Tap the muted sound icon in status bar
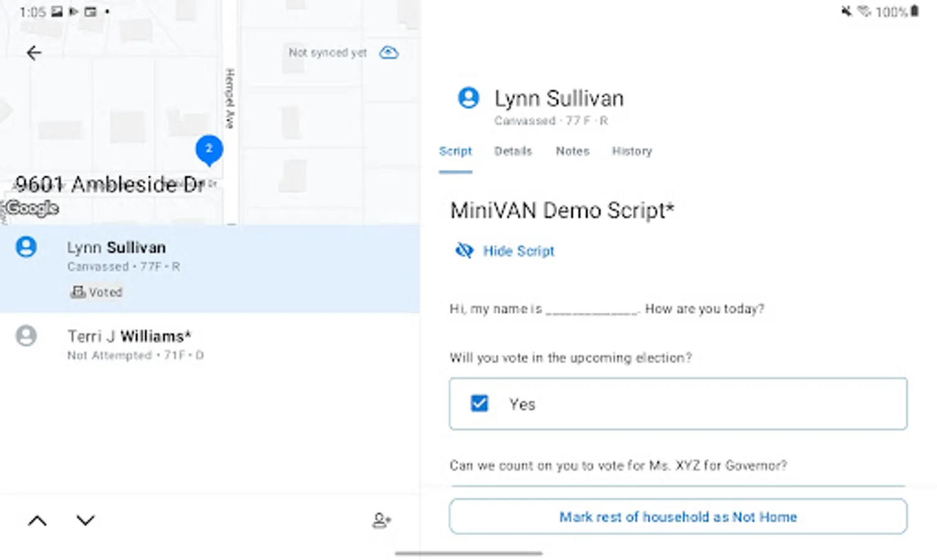The width and height of the screenshot is (937, 560). coord(846,11)
